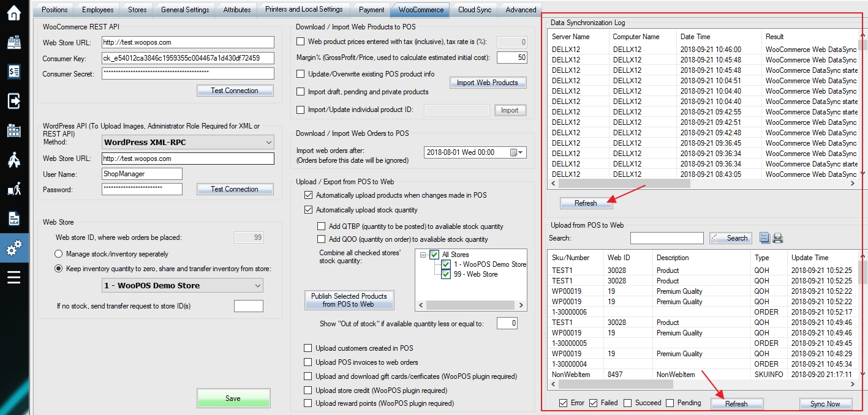Click the Search button
Screen dimensions: 868x415
(730, 238)
